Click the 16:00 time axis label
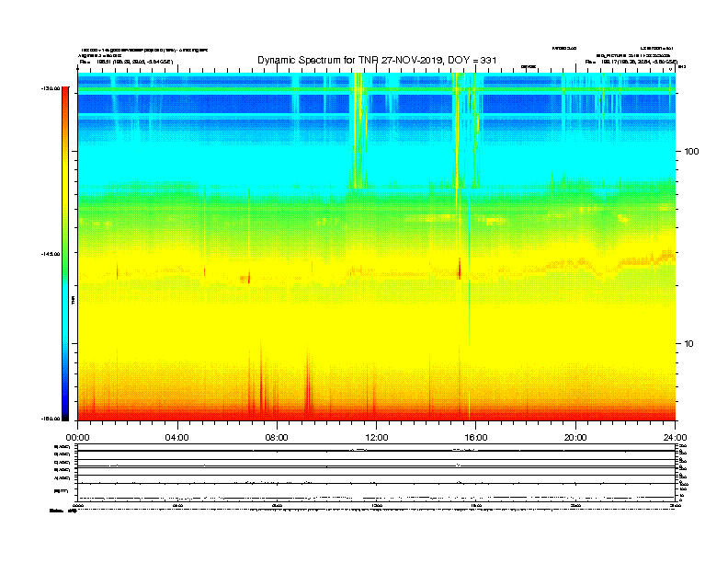The image size is (728, 563). (476, 438)
